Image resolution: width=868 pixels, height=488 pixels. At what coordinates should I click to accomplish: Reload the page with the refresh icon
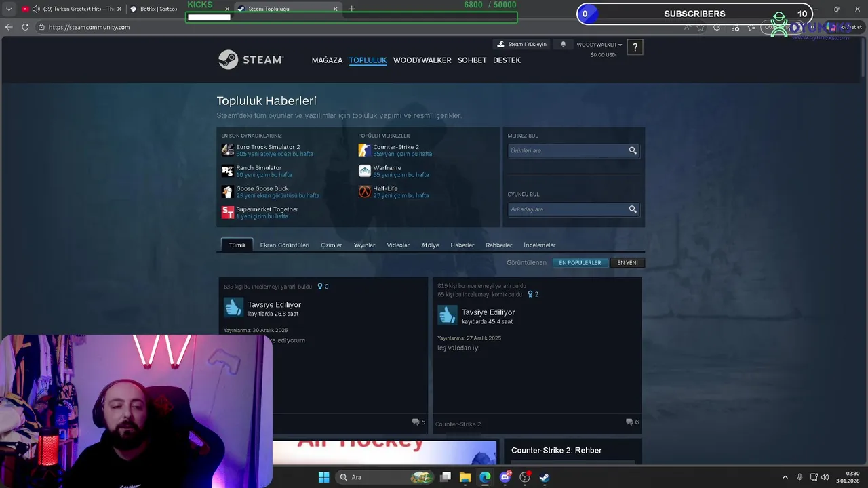pos(25,27)
